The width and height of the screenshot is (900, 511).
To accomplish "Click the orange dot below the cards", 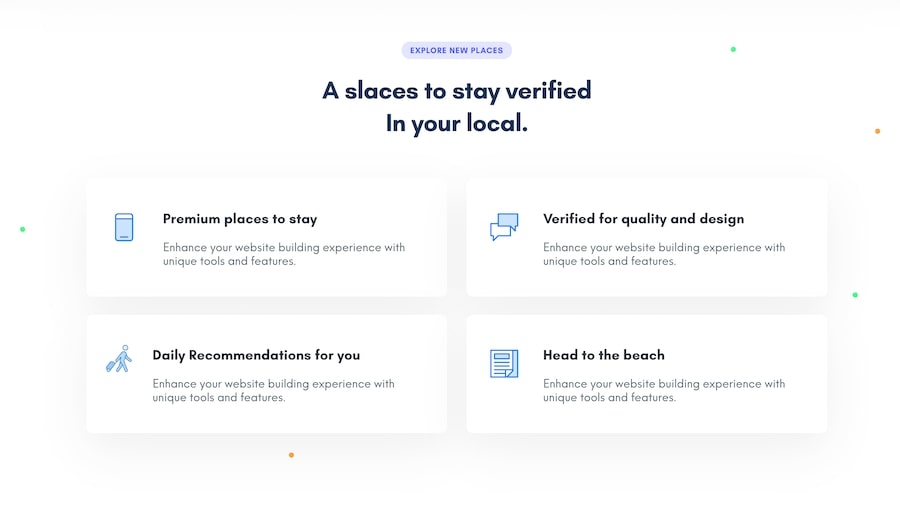I will (x=291, y=455).
